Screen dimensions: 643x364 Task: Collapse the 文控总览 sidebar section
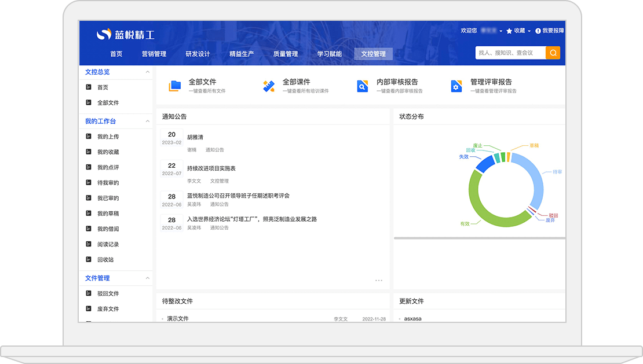pyautogui.click(x=148, y=72)
